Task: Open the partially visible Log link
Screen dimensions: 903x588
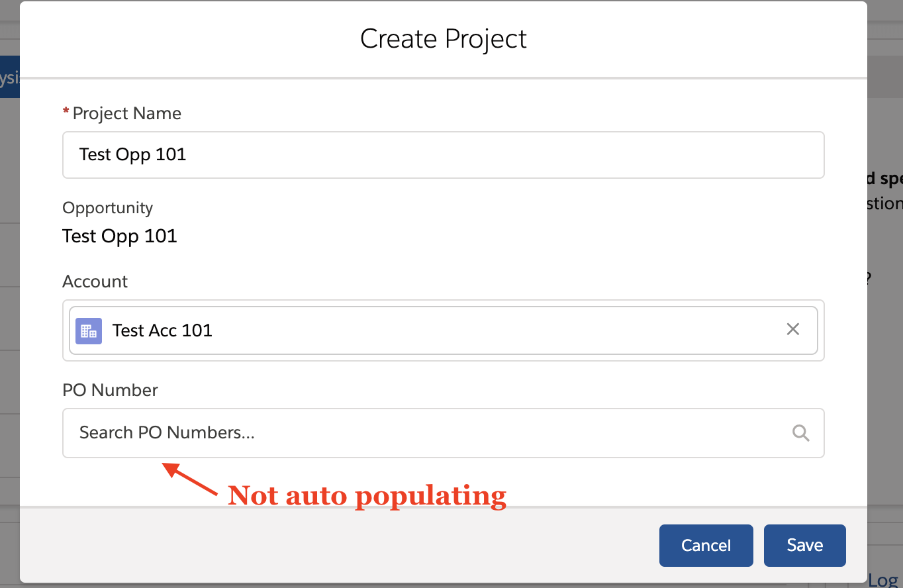Action: pyautogui.click(x=883, y=580)
